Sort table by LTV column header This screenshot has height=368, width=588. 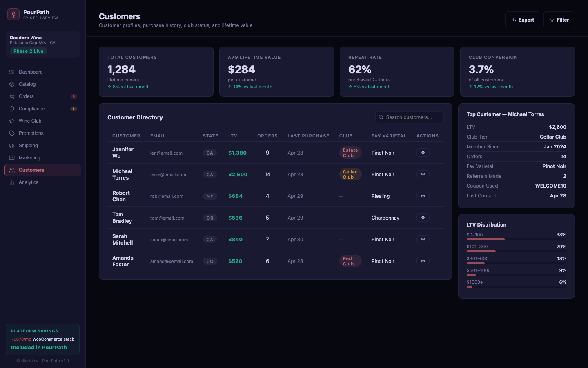tap(233, 136)
